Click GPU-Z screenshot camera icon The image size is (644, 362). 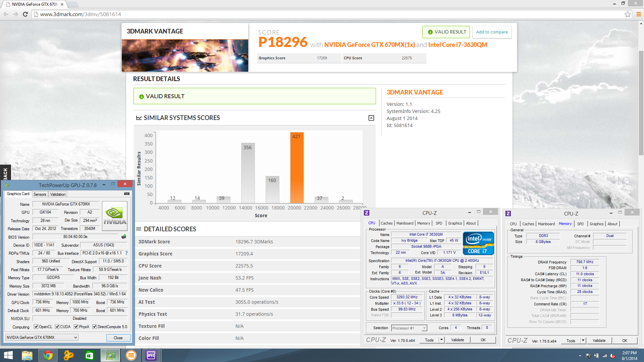pos(127,194)
